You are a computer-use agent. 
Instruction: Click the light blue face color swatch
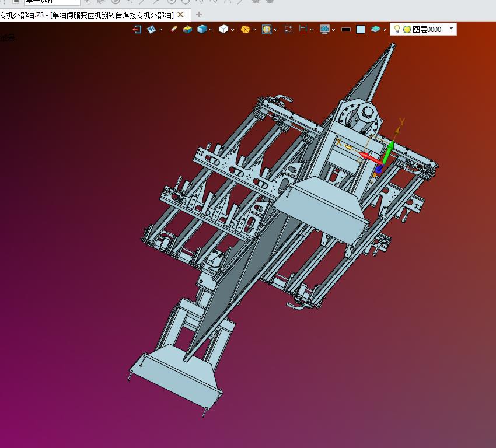pyautogui.click(x=361, y=29)
